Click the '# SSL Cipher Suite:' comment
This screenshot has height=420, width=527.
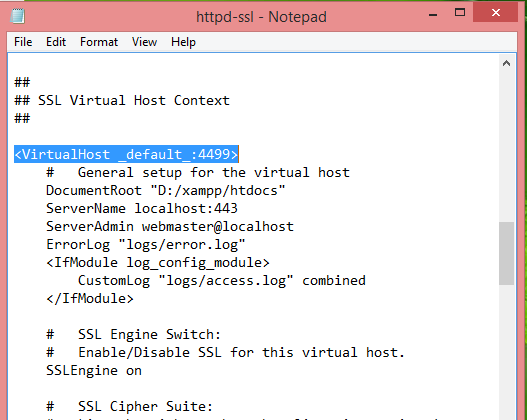tap(129, 406)
